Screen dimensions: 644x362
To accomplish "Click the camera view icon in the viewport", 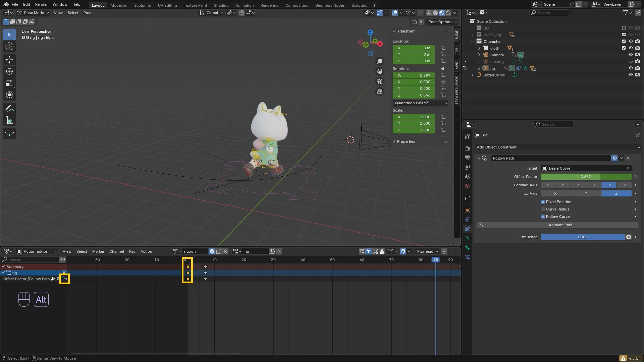I will coord(380,81).
